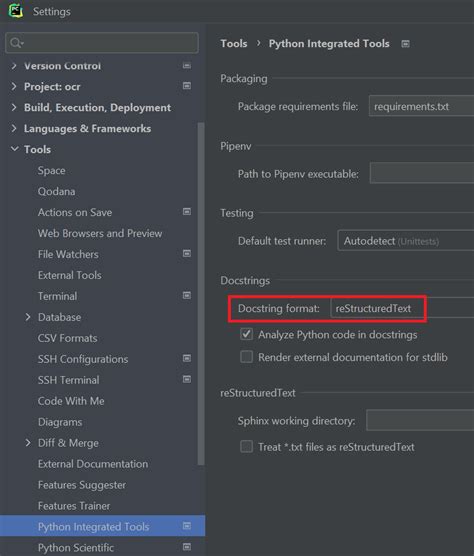The width and height of the screenshot is (474, 556).
Task: Open the Docstring format dropdown
Action: (x=402, y=308)
